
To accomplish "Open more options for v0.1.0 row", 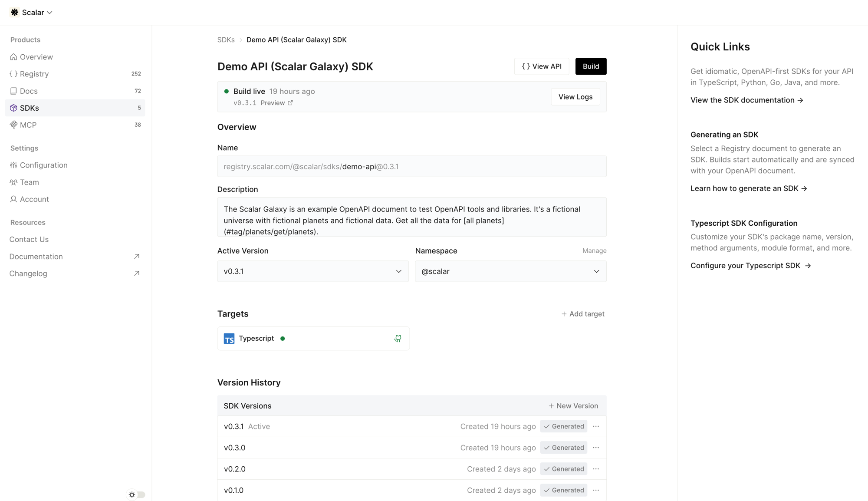I will click(596, 490).
